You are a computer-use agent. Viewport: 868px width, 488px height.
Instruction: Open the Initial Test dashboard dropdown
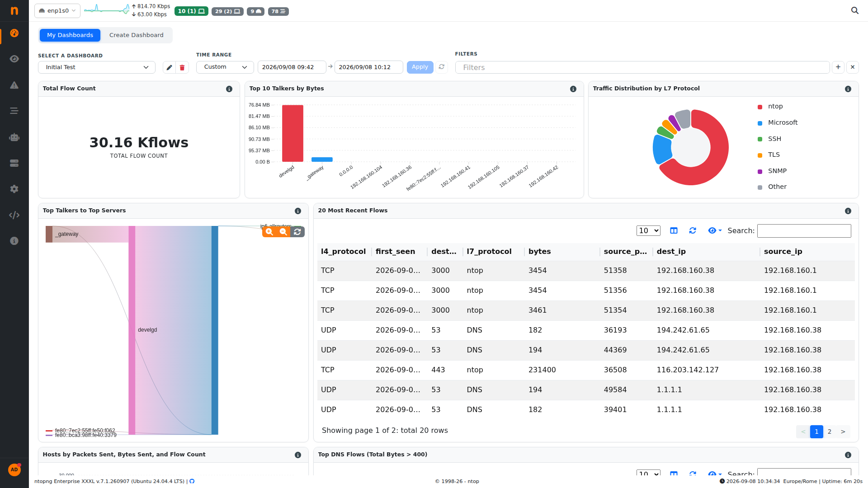pyautogui.click(x=97, y=67)
